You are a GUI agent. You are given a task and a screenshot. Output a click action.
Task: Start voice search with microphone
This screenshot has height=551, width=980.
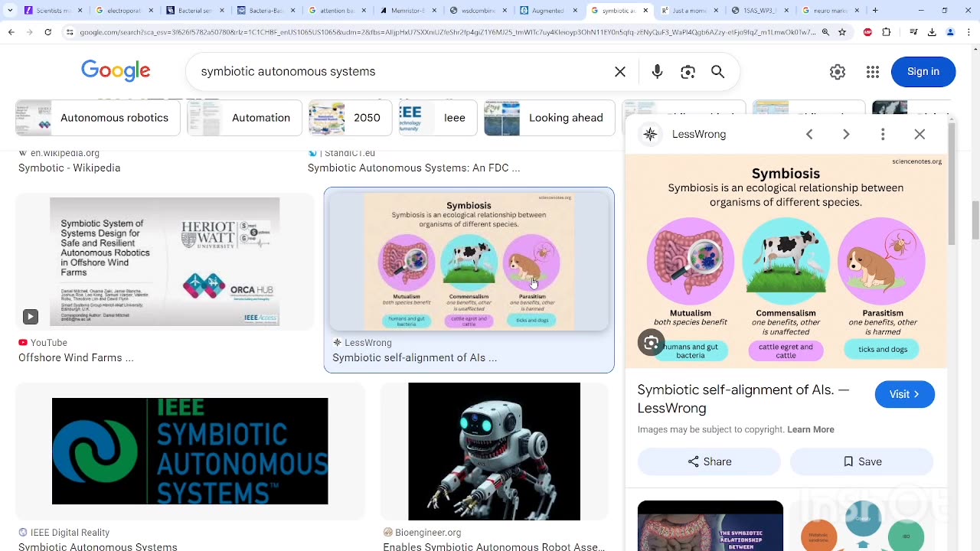[x=657, y=71]
